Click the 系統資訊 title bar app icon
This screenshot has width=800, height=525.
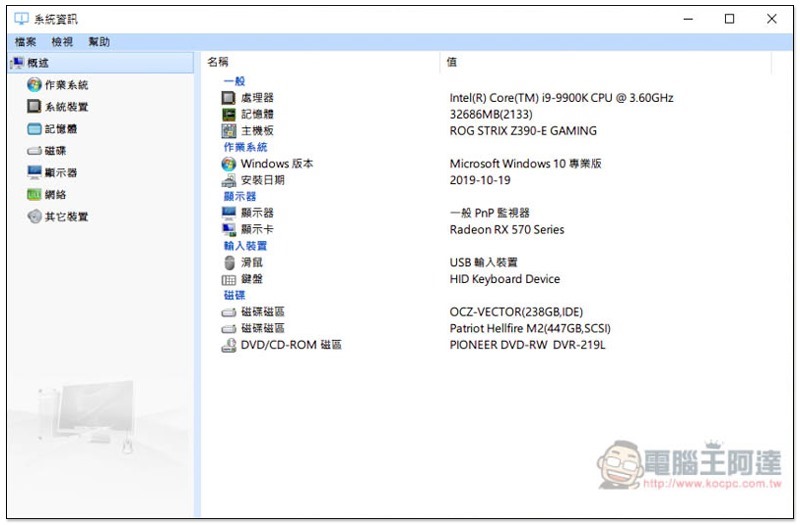21,19
